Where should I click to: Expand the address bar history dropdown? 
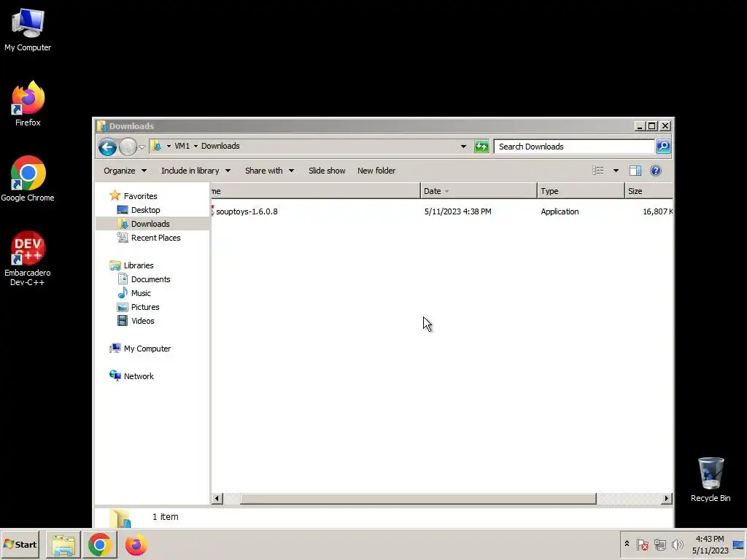click(463, 146)
